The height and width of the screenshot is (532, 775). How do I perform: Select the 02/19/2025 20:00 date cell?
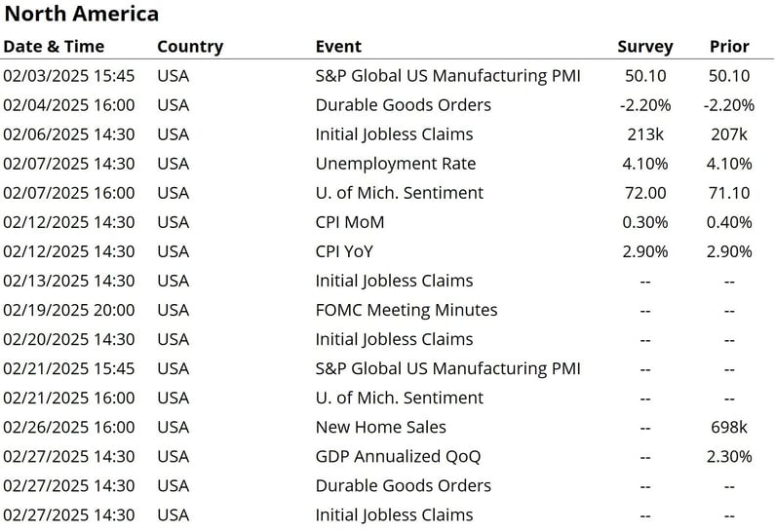(x=68, y=310)
